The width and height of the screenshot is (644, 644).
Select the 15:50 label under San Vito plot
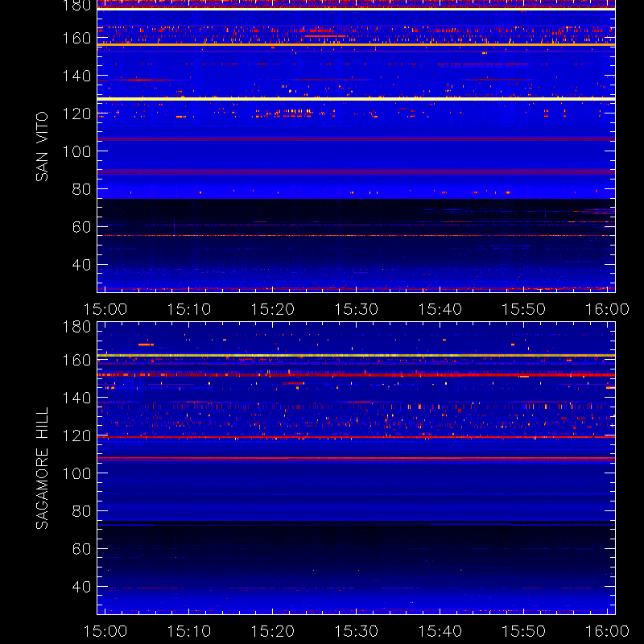(x=524, y=309)
